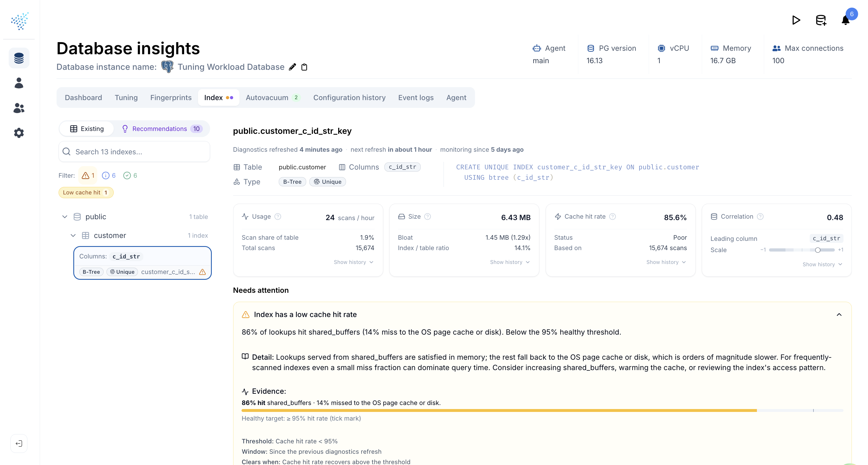Image resolution: width=868 pixels, height=465 pixels.
Task: Open the databases sidebar icon
Action: (19, 58)
